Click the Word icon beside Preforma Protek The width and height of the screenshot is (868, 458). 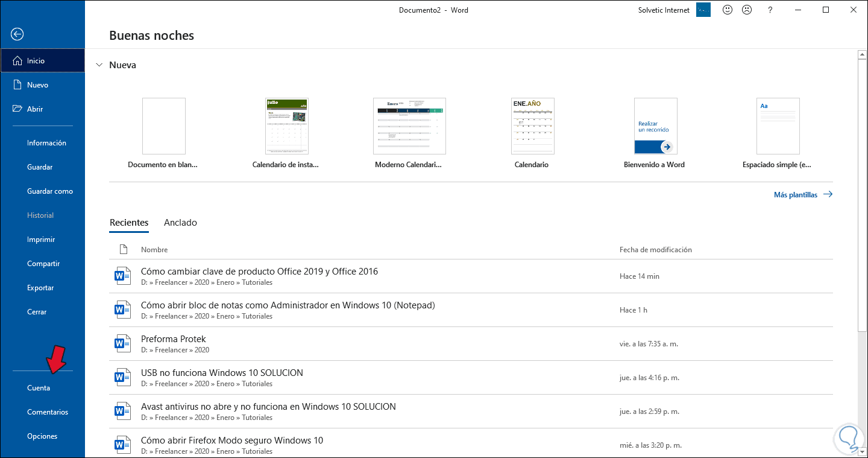[x=122, y=344]
